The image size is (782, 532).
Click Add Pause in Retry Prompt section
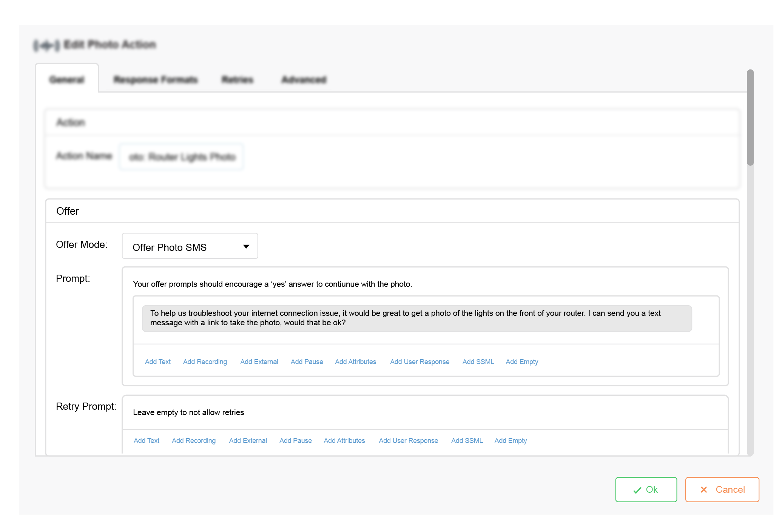point(295,440)
